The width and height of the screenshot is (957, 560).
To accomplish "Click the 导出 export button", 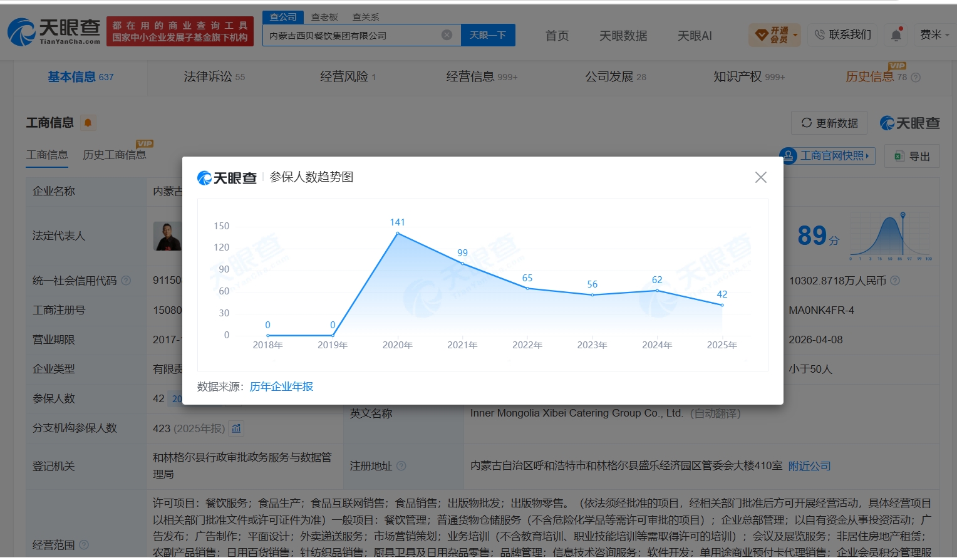I will 912,156.
